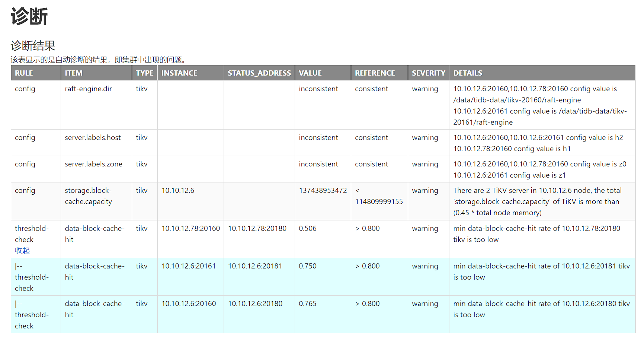The image size is (644, 337).
Task: Click consistent reference in server.labels.host row
Action: (371, 138)
